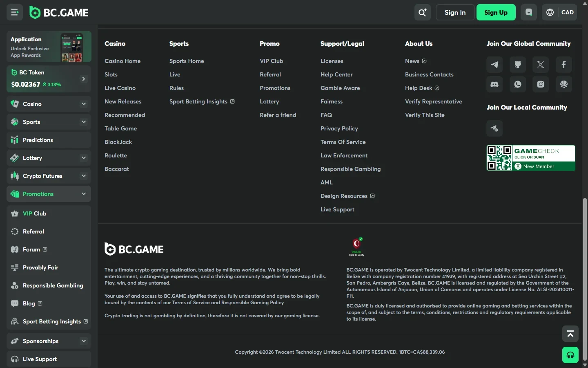Click the Anjouan license validation seal
Image resolution: width=588 pixels, height=368 pixels.
pos(356,247)
